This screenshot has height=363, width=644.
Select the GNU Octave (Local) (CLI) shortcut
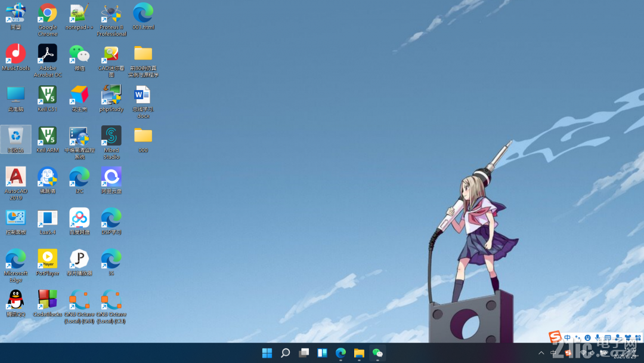tap(112, 307)
